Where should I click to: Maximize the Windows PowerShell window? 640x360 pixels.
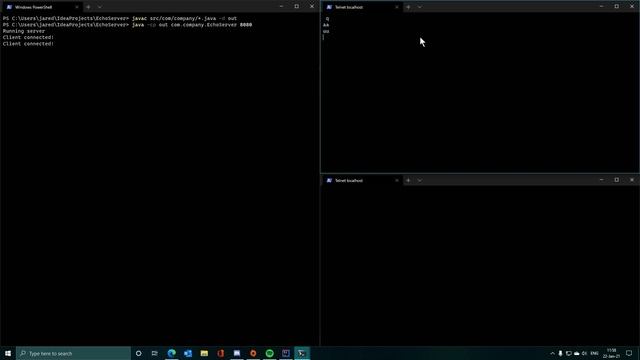(297, 7)
